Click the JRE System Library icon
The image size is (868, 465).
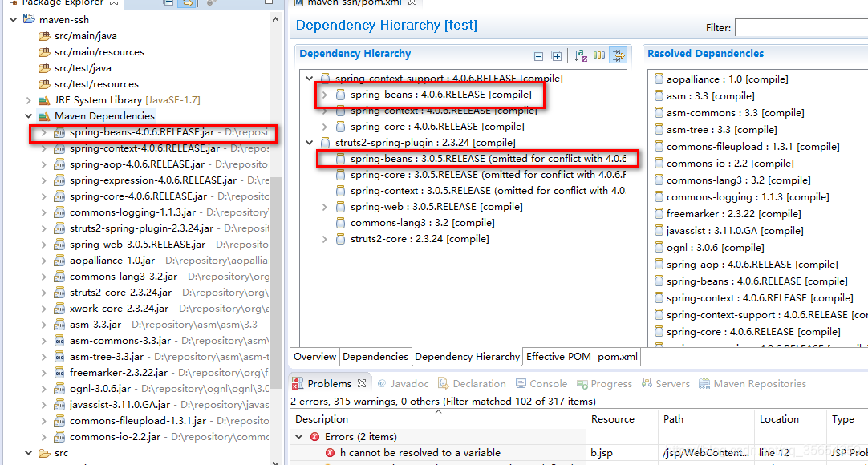[44, 101]
